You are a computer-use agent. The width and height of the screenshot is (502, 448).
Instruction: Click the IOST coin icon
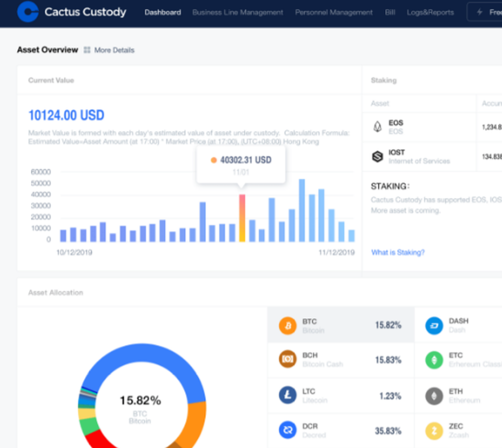(x=378, y=157)
